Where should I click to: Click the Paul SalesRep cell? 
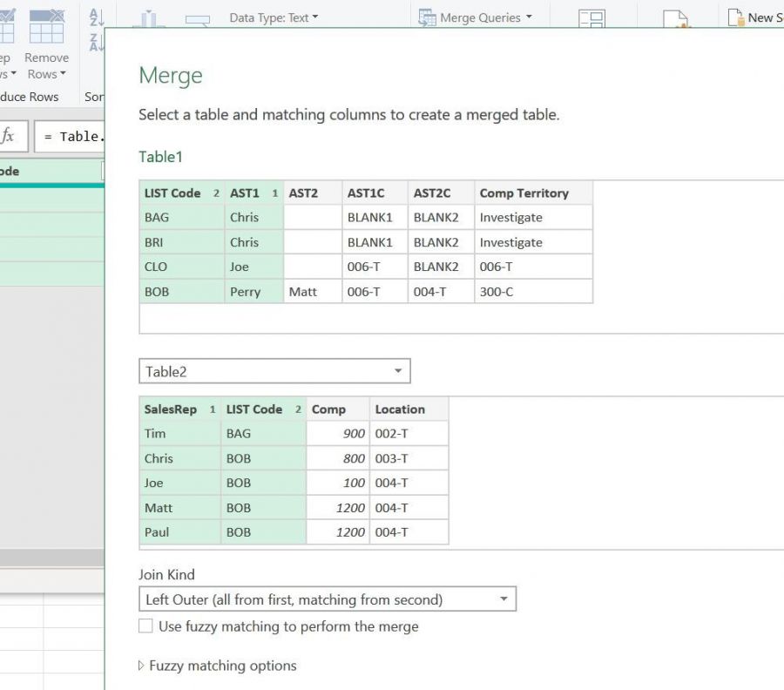tap(180, 532)
